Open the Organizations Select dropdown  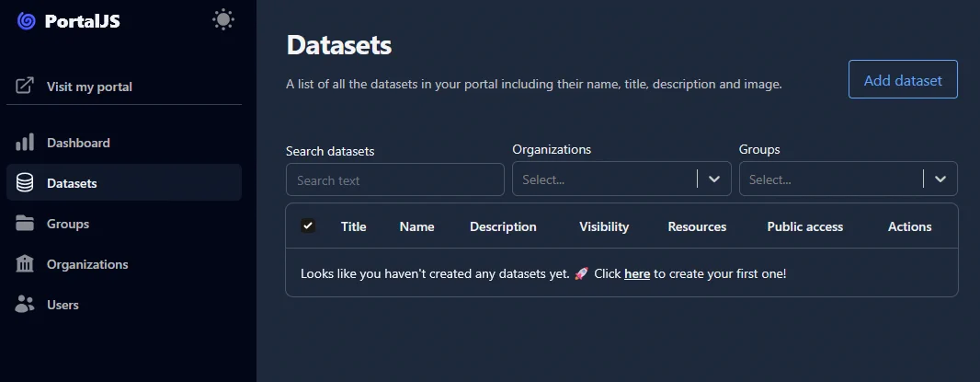pos(621,179)
